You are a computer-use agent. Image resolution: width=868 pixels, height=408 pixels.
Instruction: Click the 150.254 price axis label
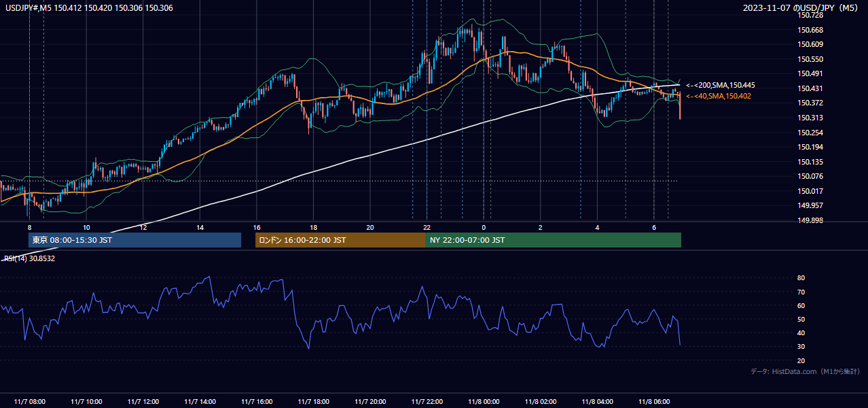[810, 133]
